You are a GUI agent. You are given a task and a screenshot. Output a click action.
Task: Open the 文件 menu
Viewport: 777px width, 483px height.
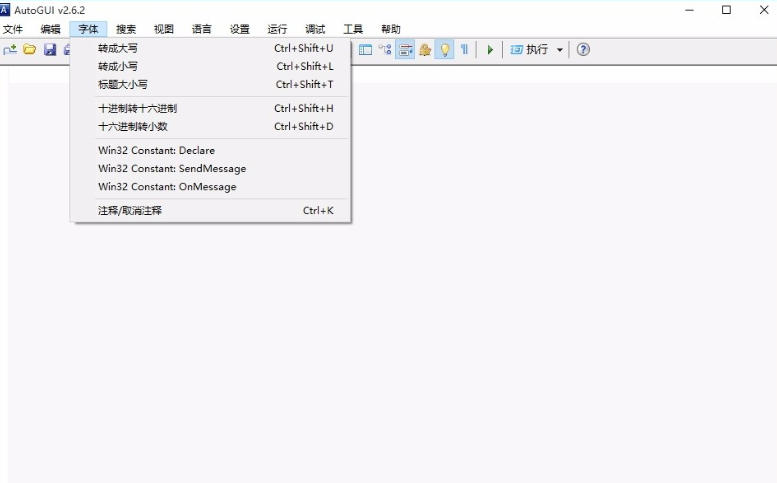pyautogui.click(x=13, y=29)
